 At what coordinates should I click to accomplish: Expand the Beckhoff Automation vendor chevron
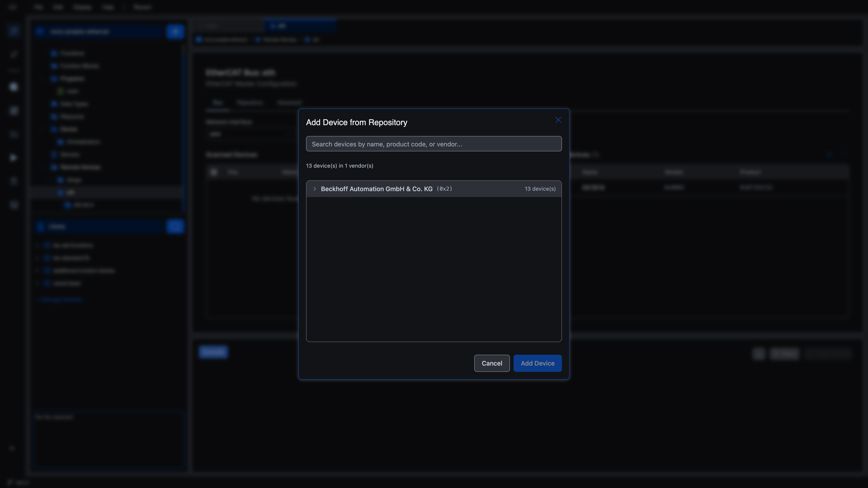point(314,189)
